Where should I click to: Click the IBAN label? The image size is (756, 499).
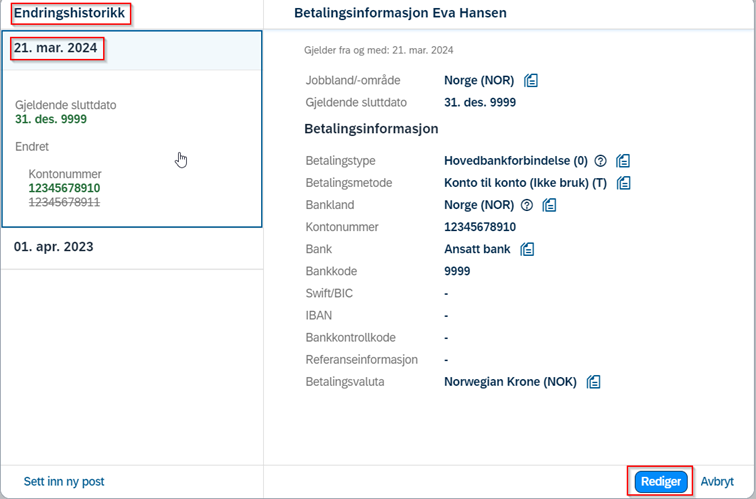click(319, 316)
